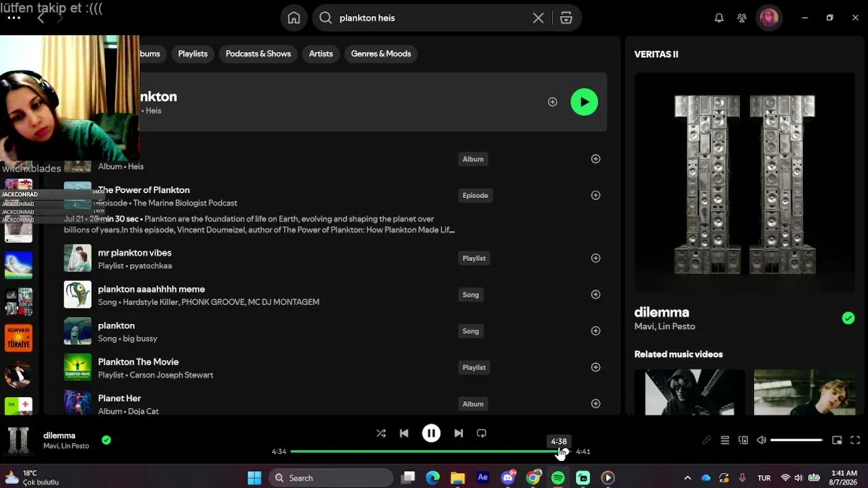
Task: Play the top result with green button
Action: click(585, 102)
